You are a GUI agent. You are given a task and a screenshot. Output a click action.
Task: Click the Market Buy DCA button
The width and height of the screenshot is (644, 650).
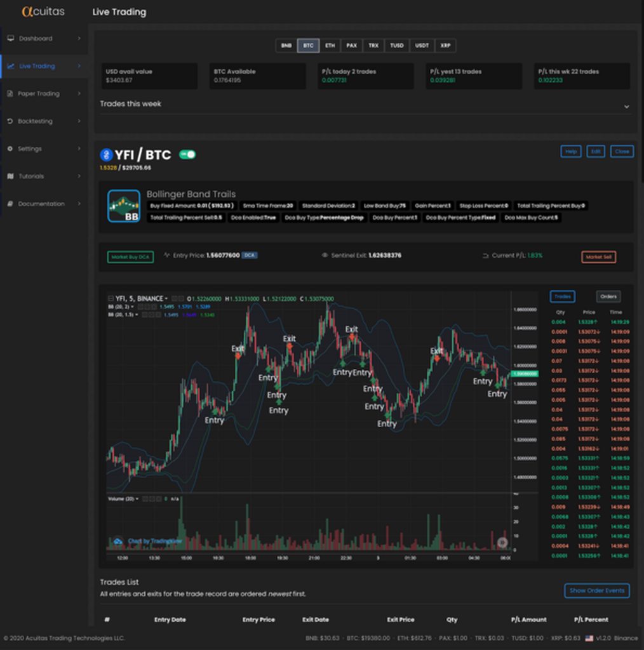[130, 257]
